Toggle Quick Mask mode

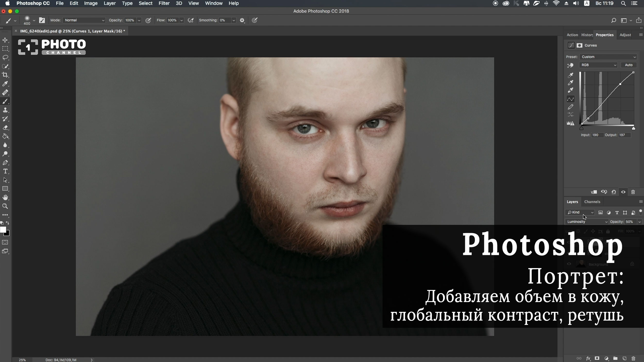(x=5, y=242)
